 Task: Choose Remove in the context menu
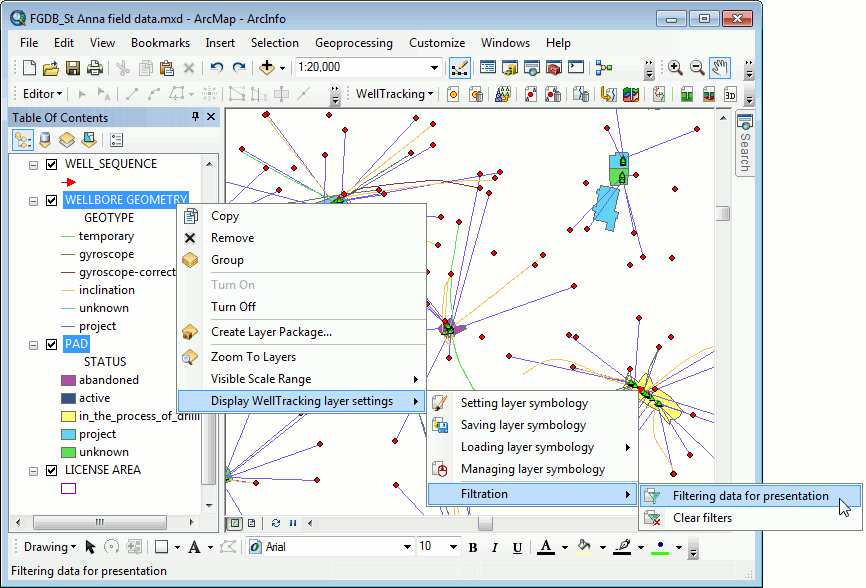pos(302,238)
